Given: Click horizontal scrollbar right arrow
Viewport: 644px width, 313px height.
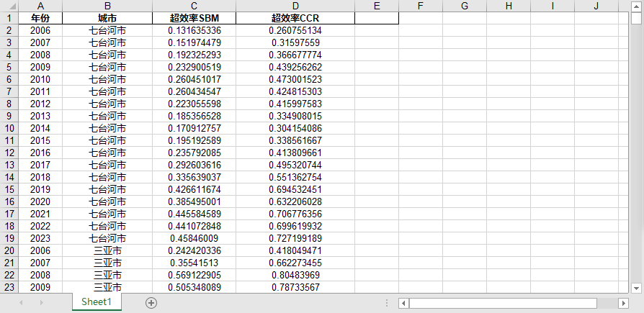Looking at the screenshot, I should (623, 303).
